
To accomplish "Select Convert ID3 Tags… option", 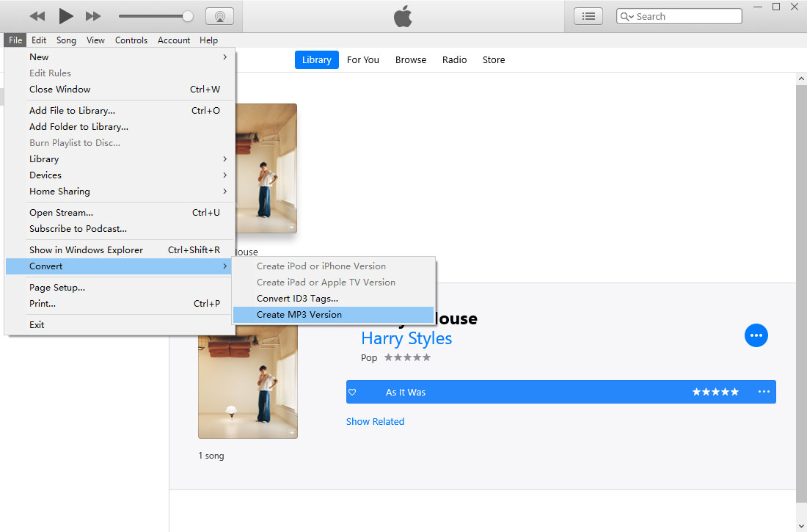I will pyautogui.click(x=334, y=299).
